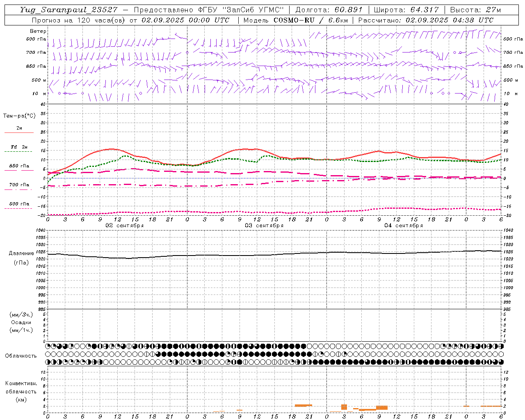
Task: Click the 'Рассчитано: 02.09.2025 04:38 UTC' text
Action: [426, 20]
